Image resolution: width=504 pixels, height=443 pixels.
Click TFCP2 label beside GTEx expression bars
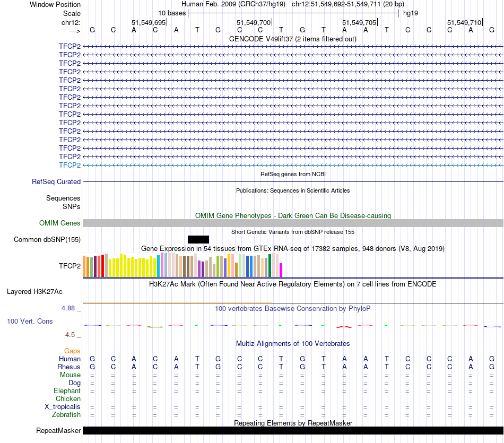(69, 266)
